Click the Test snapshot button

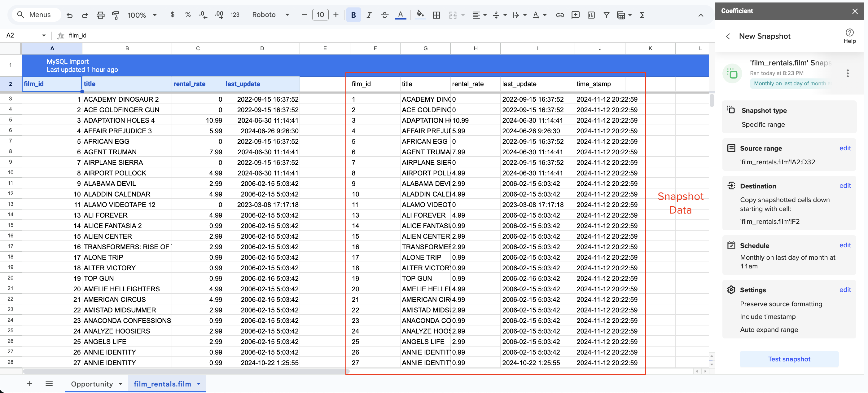coord(788,359)
